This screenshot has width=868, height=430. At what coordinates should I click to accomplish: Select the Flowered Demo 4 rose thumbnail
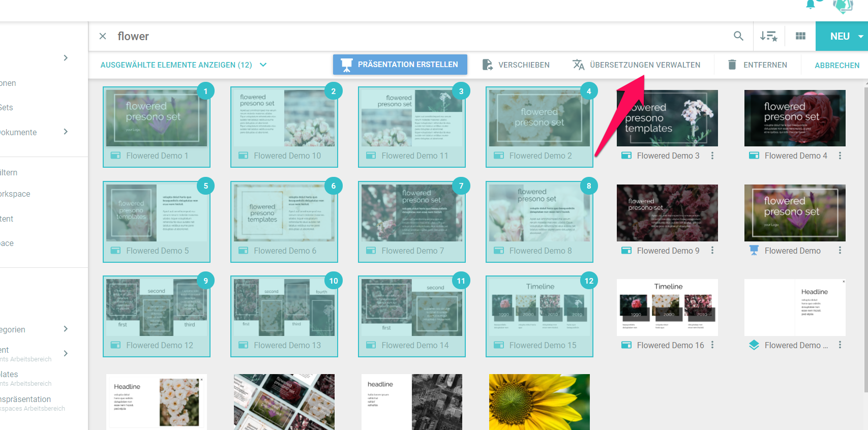point(795,118)
